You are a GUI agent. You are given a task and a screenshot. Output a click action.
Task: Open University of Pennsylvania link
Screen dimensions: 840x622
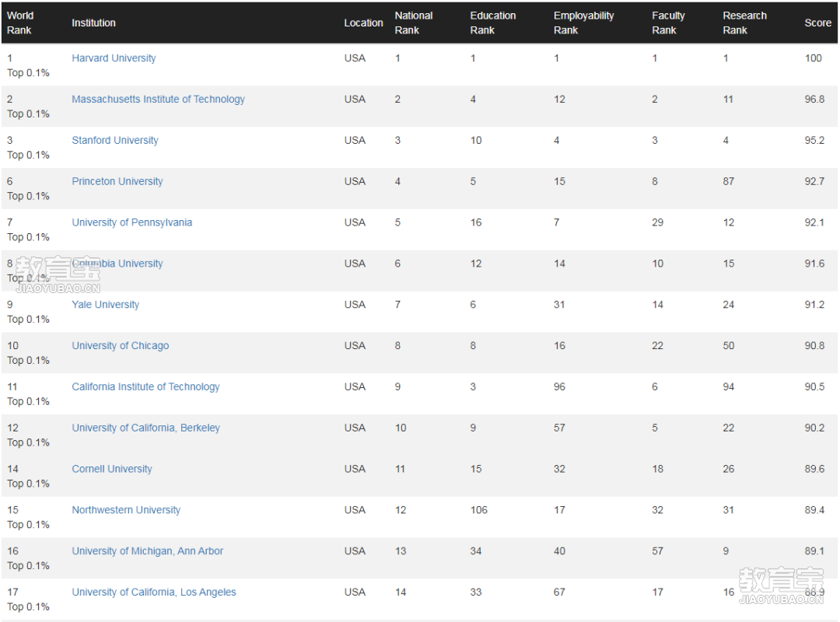[x=131, y=222]
